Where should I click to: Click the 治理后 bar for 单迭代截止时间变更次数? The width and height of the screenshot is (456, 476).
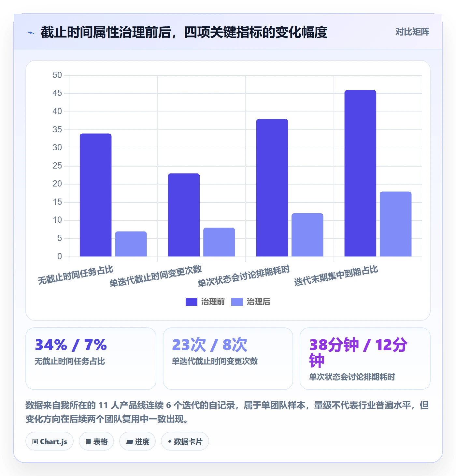click(x=219, y=242)
